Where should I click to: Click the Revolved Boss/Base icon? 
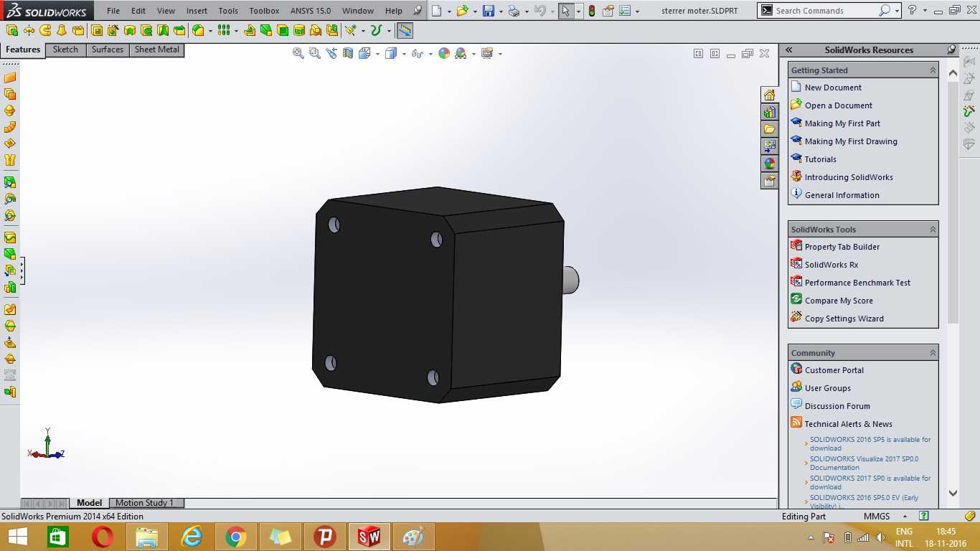pyautogui.click(x=29, y=30)
